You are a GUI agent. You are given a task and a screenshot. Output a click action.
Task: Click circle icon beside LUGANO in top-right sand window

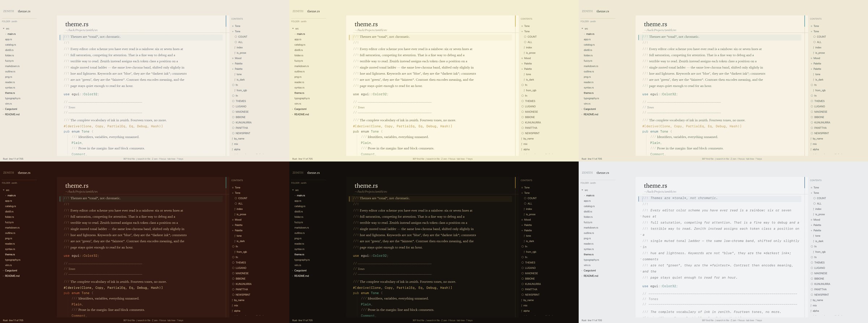(812, 106)
